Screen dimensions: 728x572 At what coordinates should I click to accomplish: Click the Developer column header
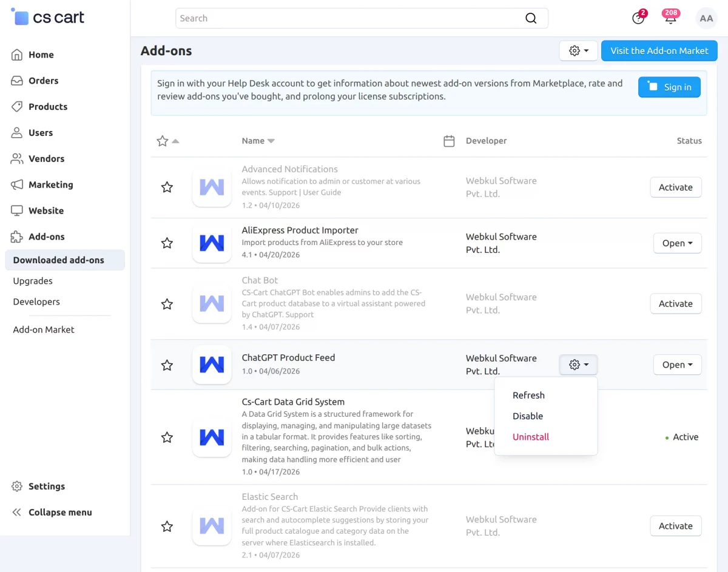point(486,141)
